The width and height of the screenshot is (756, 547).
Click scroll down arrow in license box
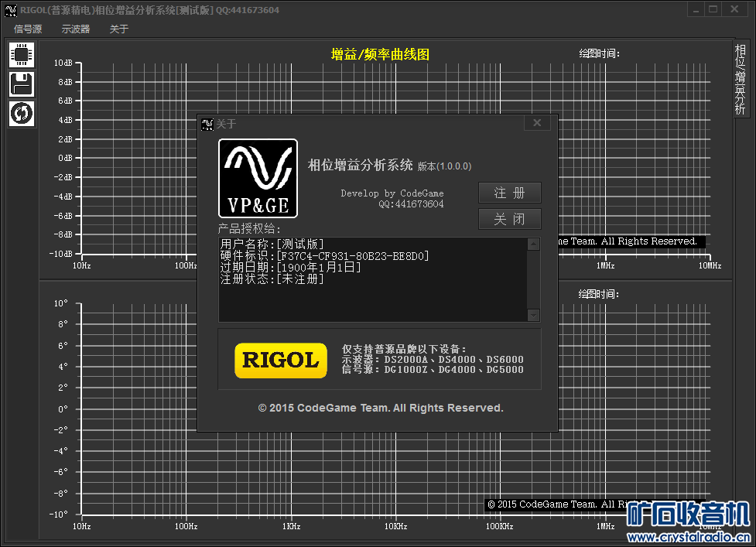click(533, 315)
